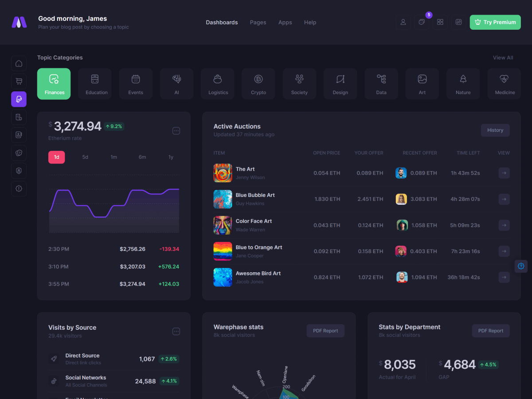Open the Apps menu
532x399 pixels.
(x=285, y=22)
